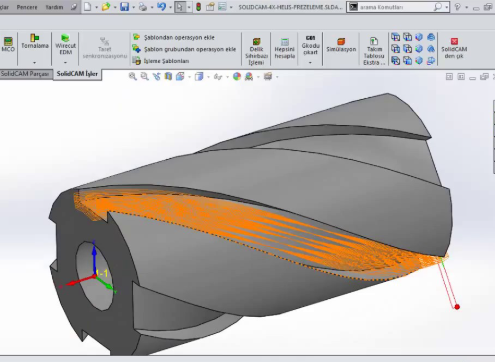Click the Edit Appearance color ball icon

pyautogui.click(x=237, y=76)
